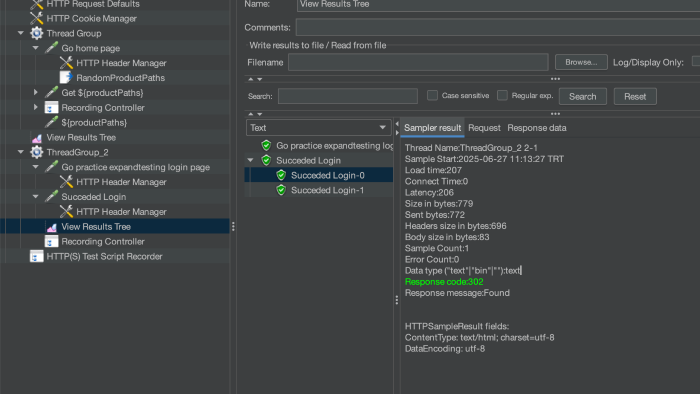
Task: Select Go practice expandtesting result row
Action: coord(319,145)
